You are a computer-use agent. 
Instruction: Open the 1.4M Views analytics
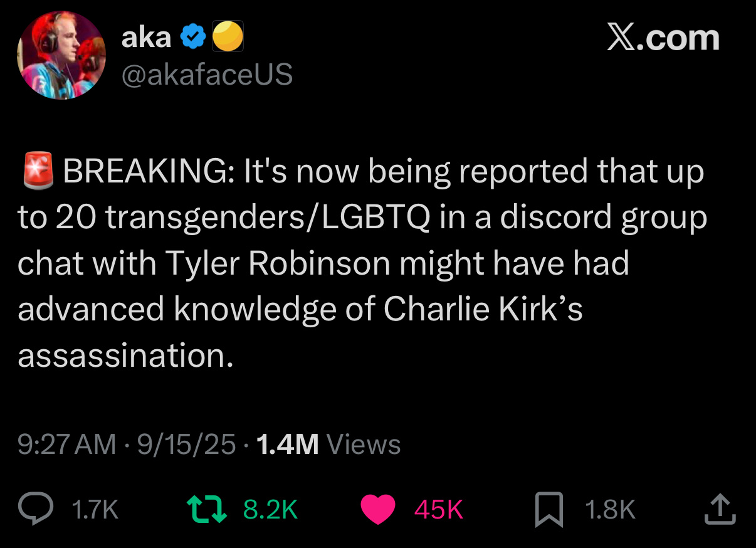coord(328,445)
